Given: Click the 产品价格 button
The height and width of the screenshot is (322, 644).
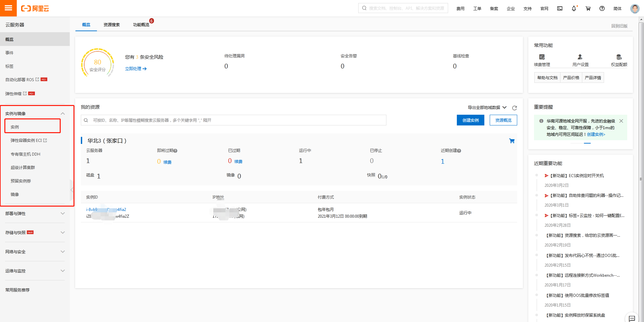Looking at the screenshot, I should [571, 78].
